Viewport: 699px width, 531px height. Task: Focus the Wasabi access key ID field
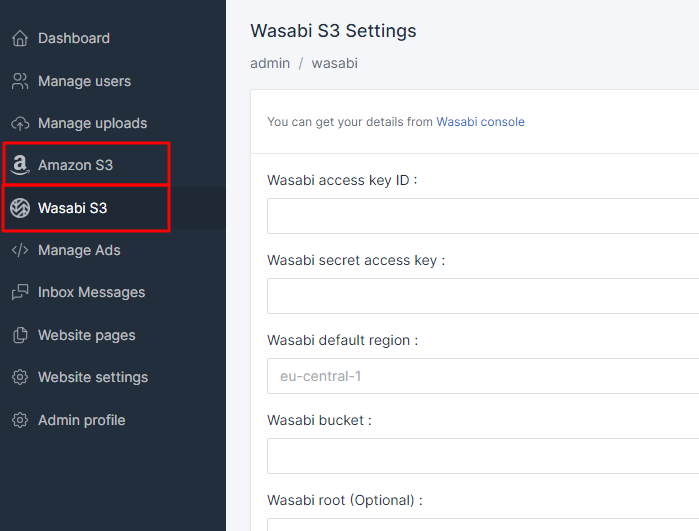(x=483, y=216)
